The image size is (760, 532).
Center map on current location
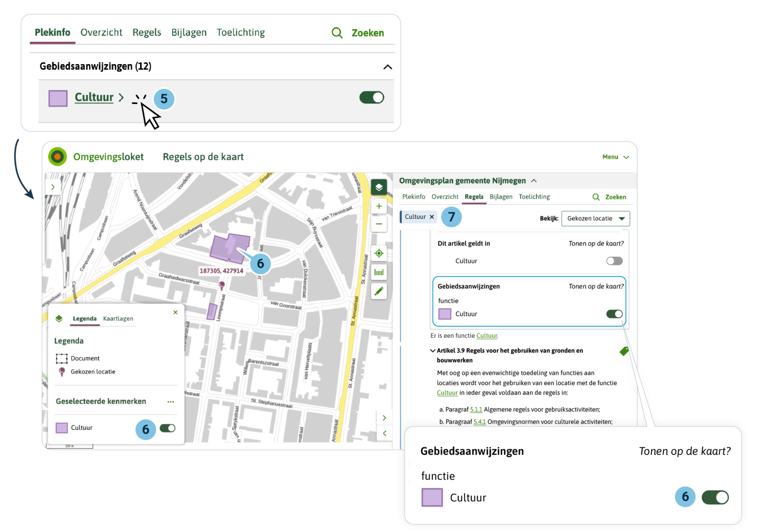(379, 253)
